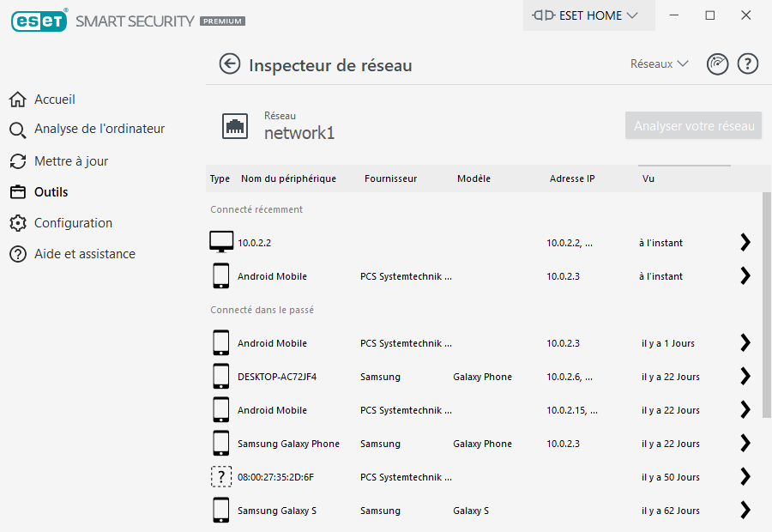Sort by Nom du périphérique column
Image resolution: width=772 pixels, height=532 pixels.
tap(288, 178)
